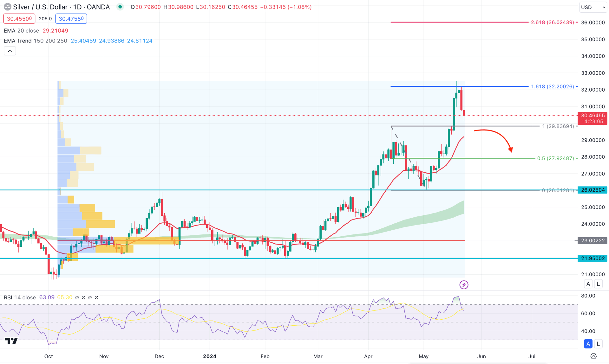Toggle log scale L on RSI pane
The width and height of the screenshot is (609, 364).
[x=598, y=344]
